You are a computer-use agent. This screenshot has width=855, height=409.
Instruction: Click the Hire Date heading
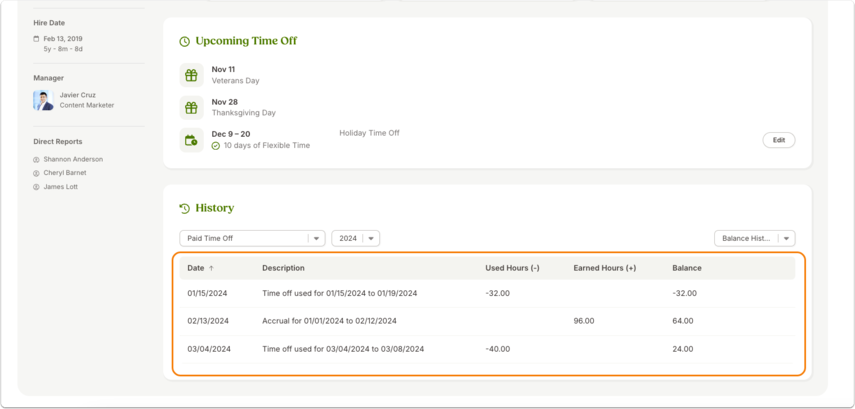point(49,23)
